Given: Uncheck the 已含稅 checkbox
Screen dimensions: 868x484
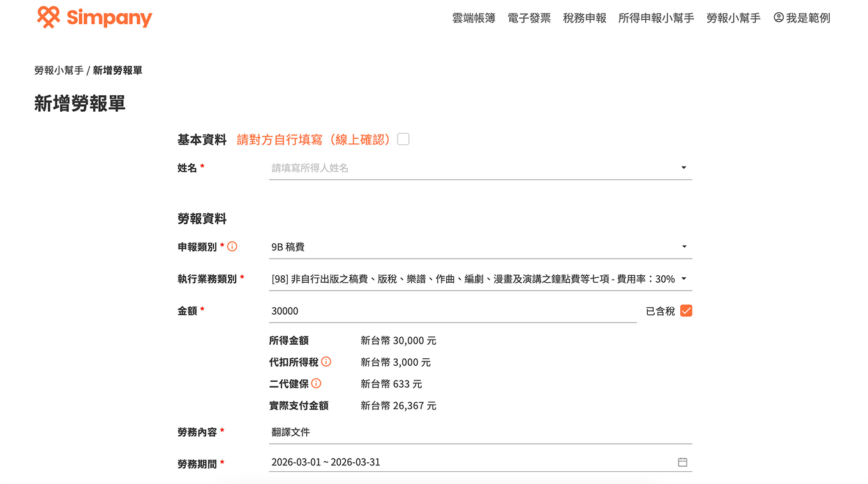Looking at the screenshot, I should pyautogui.click(x=687, y=310).
